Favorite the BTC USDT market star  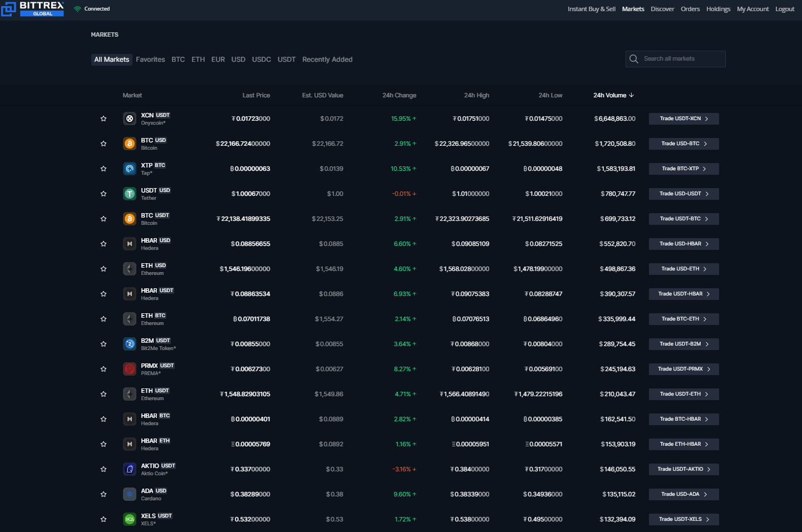pos(104,219)
